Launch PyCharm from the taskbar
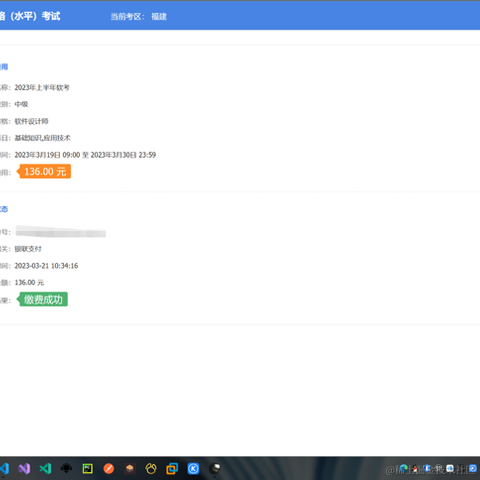 pyautogui.click(x=88, y=469)
